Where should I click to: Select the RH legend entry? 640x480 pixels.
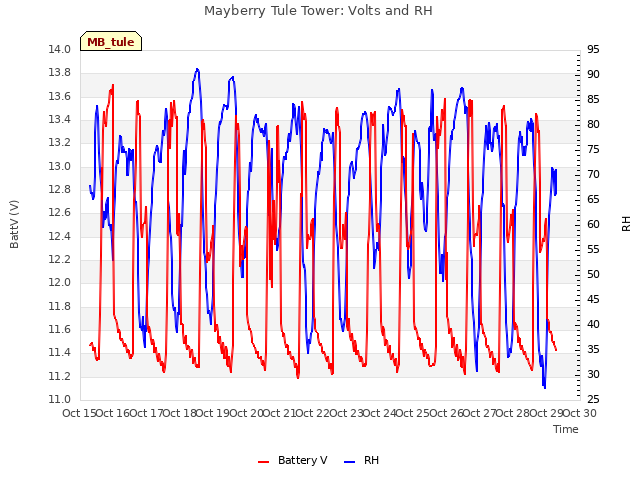pos(361,460)
